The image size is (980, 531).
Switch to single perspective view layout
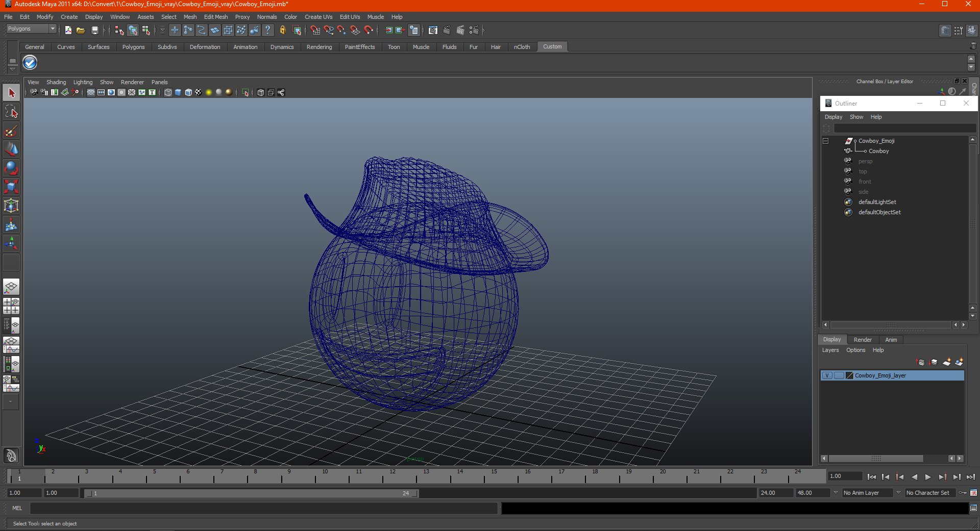coord(11,287)
